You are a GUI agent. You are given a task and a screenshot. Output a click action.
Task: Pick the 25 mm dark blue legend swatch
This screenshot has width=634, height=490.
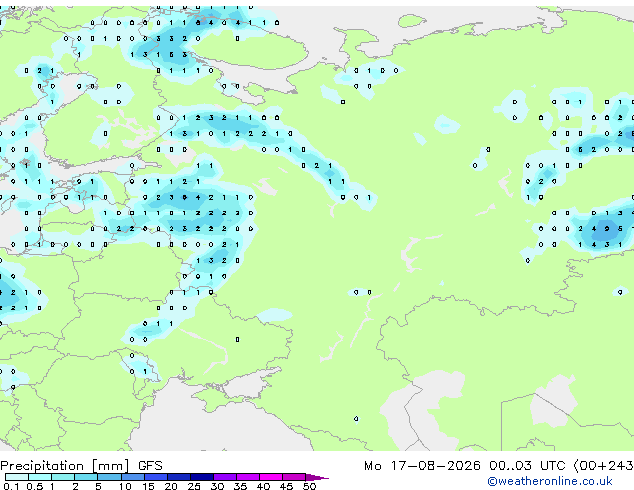(202, 477)
